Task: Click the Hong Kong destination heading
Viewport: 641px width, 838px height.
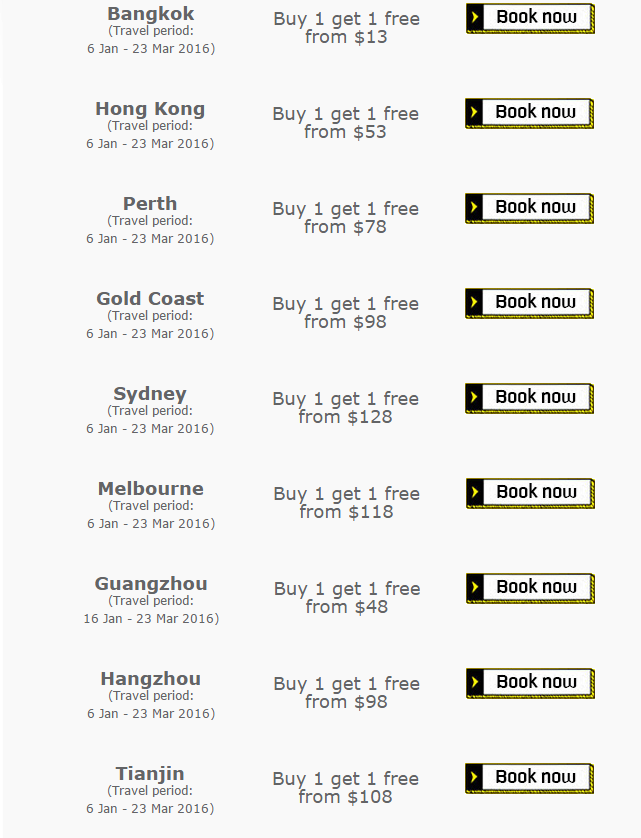Action: point(150,108)
